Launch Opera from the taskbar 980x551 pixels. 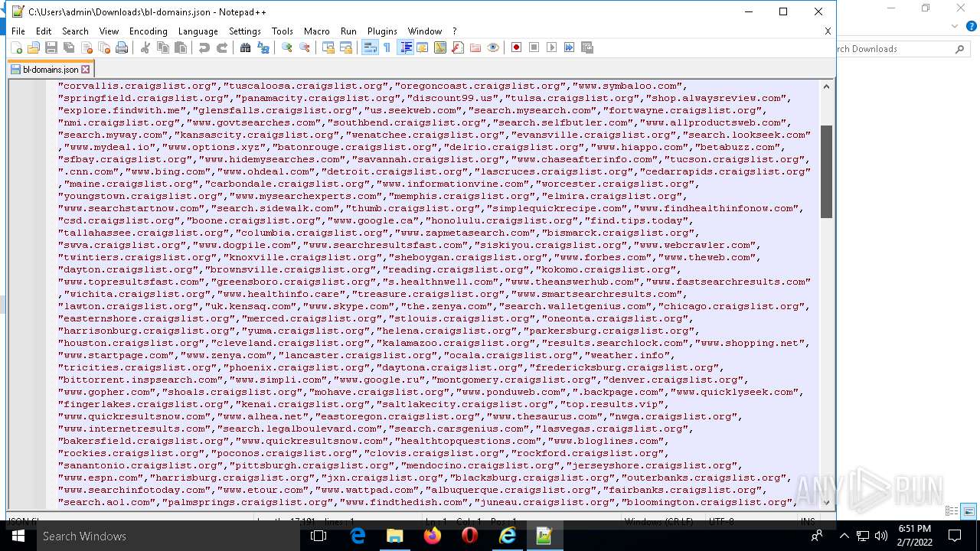[469, 536]
